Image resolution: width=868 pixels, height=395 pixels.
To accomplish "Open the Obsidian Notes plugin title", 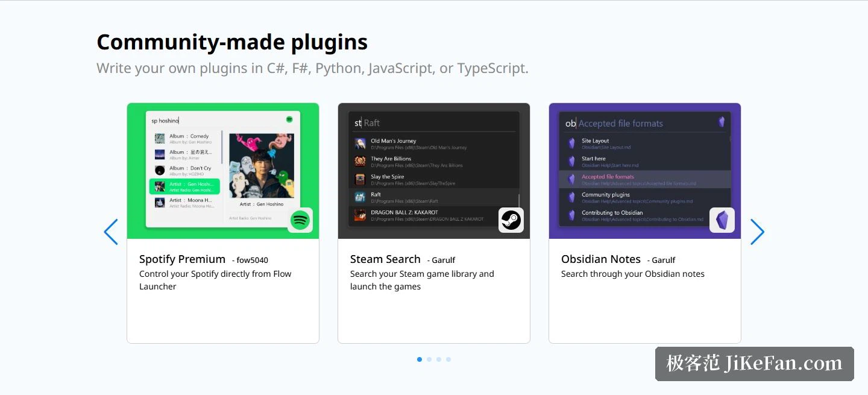I will point(601,259).
